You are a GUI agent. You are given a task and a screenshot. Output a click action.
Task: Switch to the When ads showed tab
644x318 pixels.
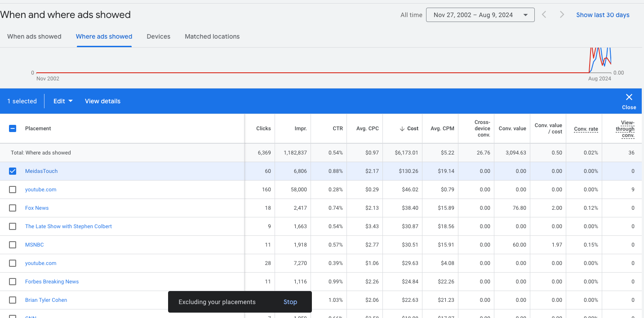[34, 36]
